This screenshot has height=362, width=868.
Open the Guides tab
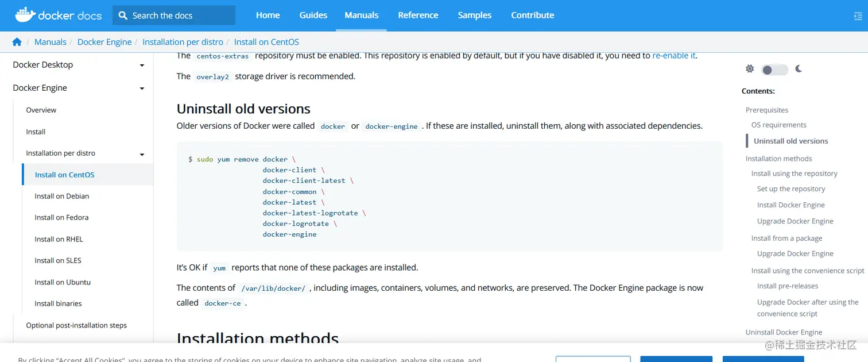point(313,16)
